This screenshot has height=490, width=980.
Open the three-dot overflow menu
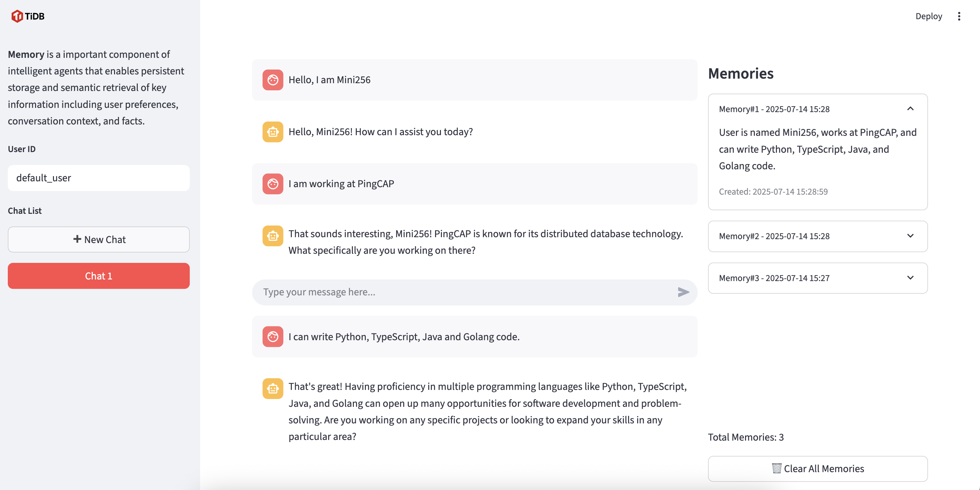pos(959,16)
